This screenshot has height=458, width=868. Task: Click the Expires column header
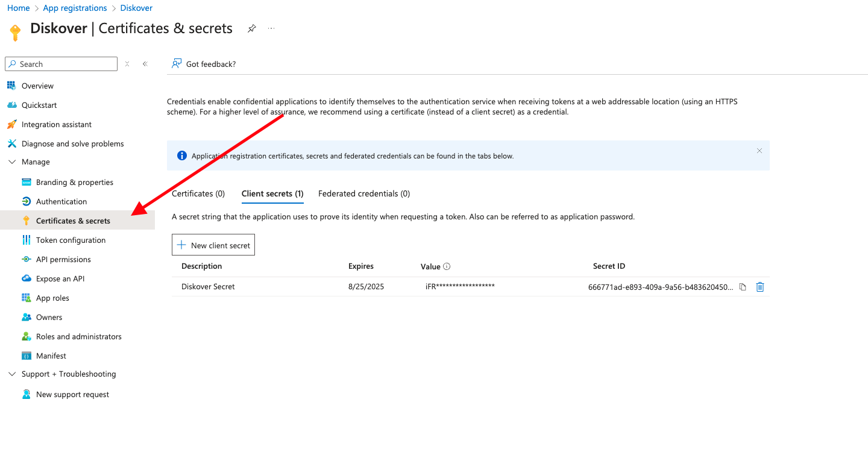361,266
